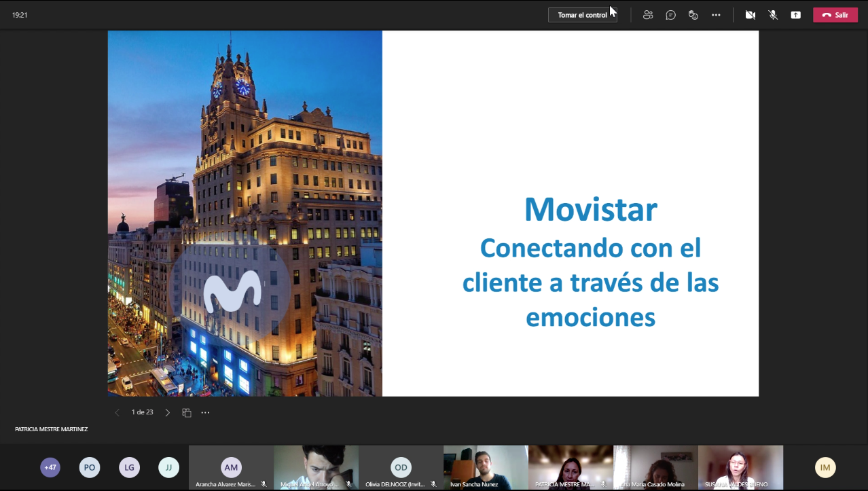Show the +47 additional participants
This screenshot has height=491, width=868.
pos(50,467)
